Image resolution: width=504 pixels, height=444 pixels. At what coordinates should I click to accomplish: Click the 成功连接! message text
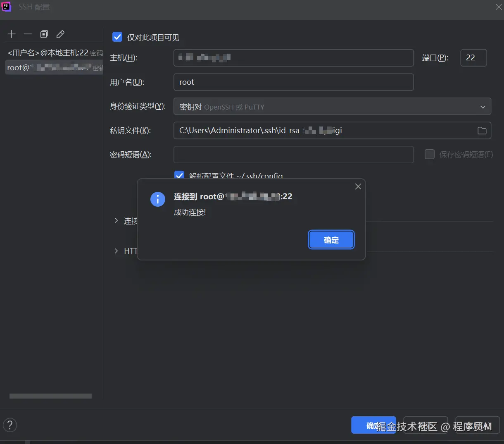tap(190, 212)
